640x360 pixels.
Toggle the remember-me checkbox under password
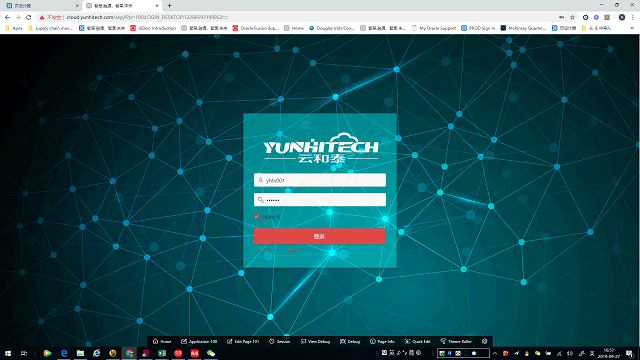point(256,217)
